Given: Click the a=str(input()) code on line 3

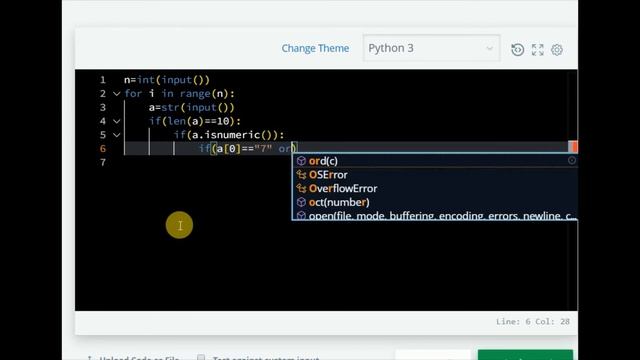Looking at the screenshot, I should point(192,107).
